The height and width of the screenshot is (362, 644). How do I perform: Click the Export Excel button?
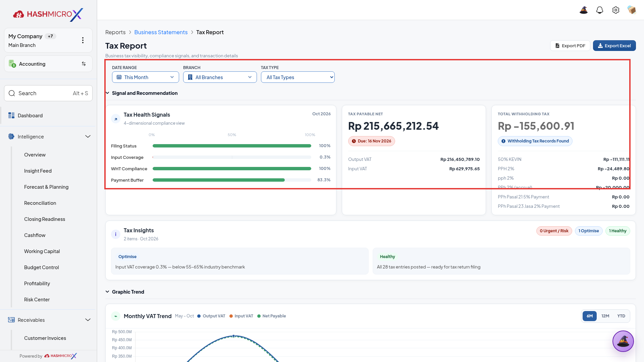coord(614,46)
